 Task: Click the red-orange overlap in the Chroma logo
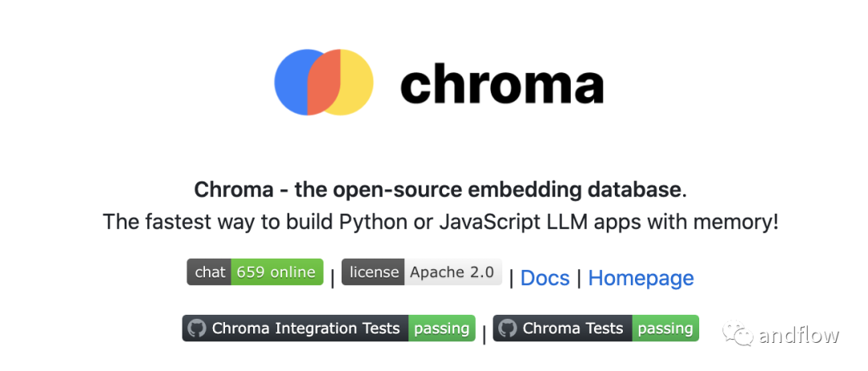click(325, 82)
